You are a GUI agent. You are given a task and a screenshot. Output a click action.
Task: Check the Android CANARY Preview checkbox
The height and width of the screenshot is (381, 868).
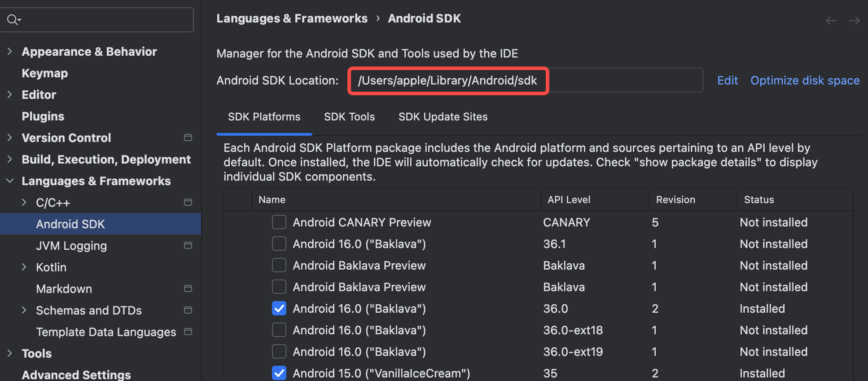[x=279, y=222]
